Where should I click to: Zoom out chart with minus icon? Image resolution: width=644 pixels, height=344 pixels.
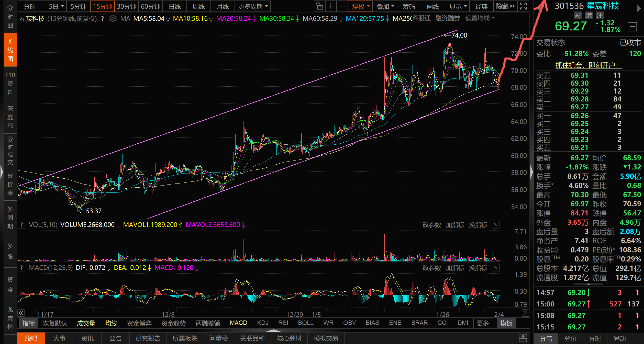point(342,6)
